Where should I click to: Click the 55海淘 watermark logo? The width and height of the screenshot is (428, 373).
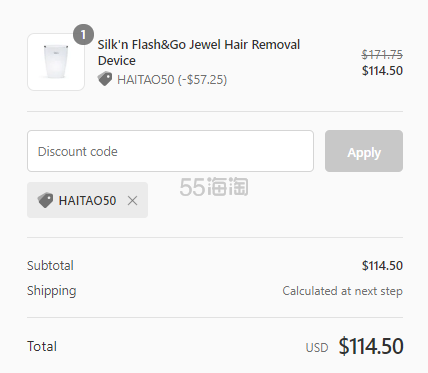click(214, 187)
